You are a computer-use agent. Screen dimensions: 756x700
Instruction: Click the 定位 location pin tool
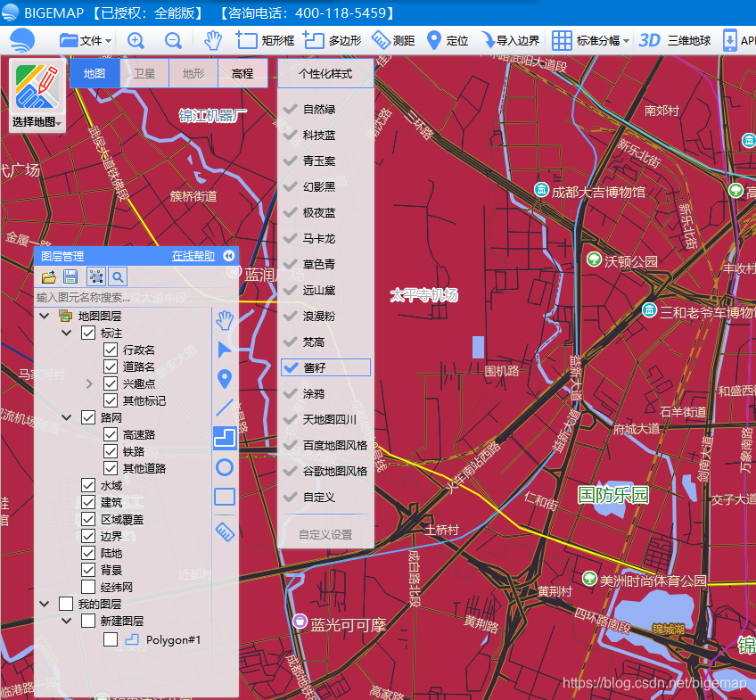(448, 40)
